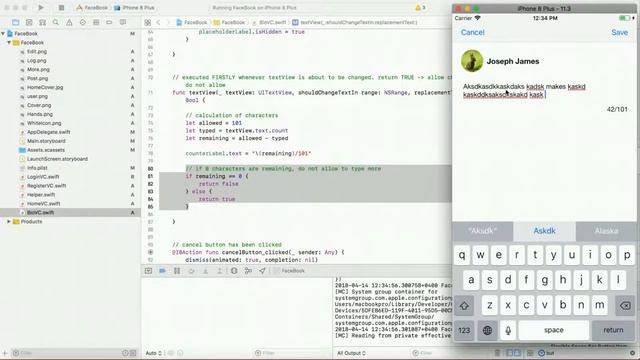The image size is (640, 360).
Task: Tap the microphone dictation key
Action: pyautogui.click(x=508, y=330)
